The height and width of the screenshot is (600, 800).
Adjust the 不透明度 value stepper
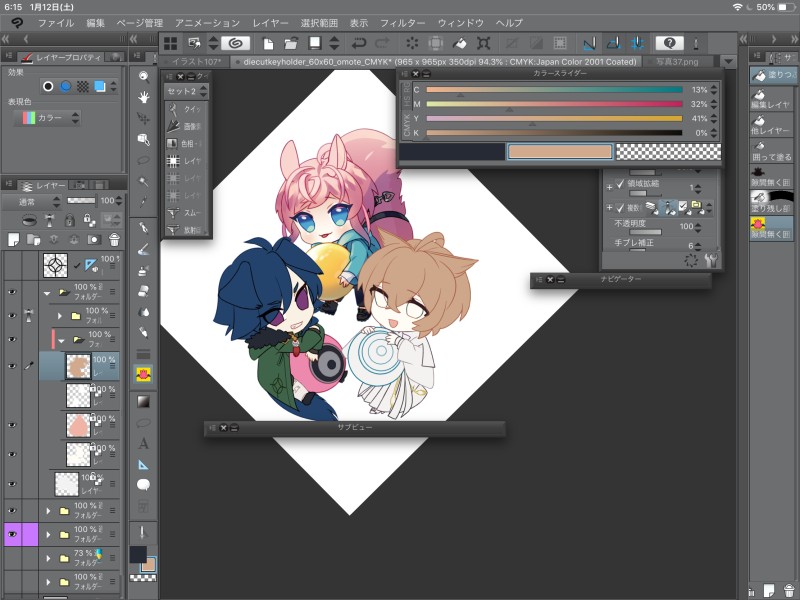[698, 227]
